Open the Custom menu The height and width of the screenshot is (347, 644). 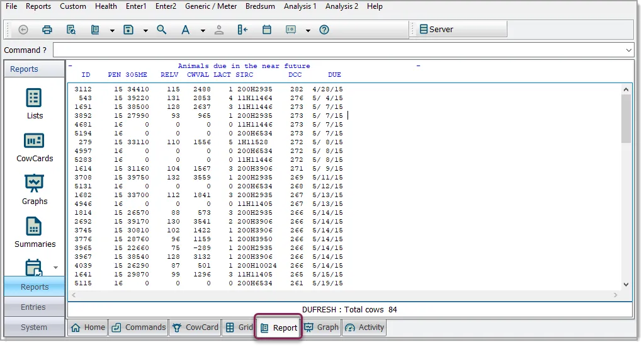(x=73, y=6)
